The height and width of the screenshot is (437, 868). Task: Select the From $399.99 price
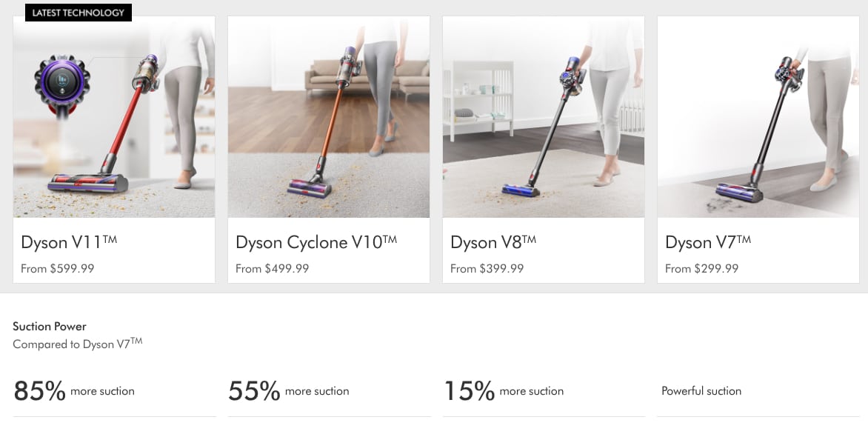(487, 269)
